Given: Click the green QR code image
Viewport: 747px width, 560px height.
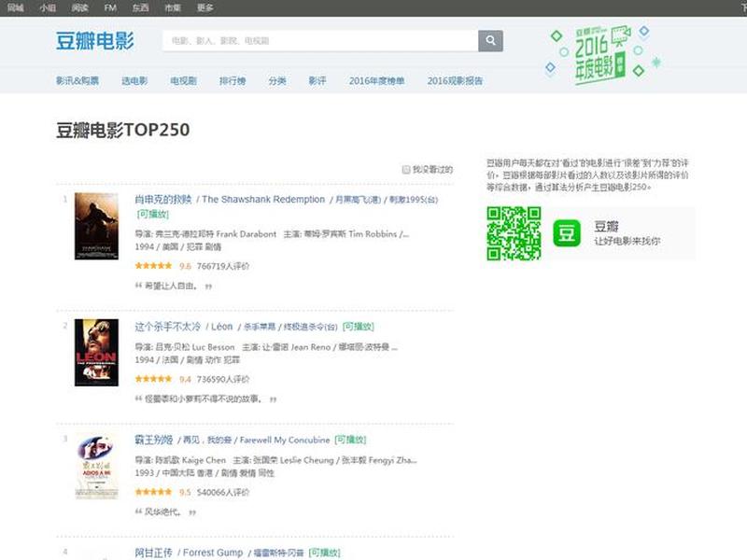Looking at the screenshot, I should tap(514, 233).
